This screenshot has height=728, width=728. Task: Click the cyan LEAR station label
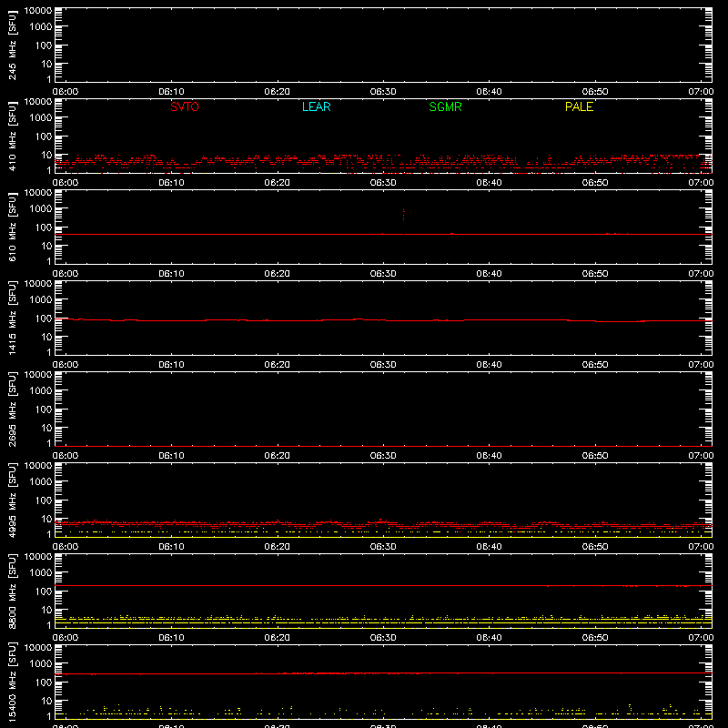[x=316, y=106]
